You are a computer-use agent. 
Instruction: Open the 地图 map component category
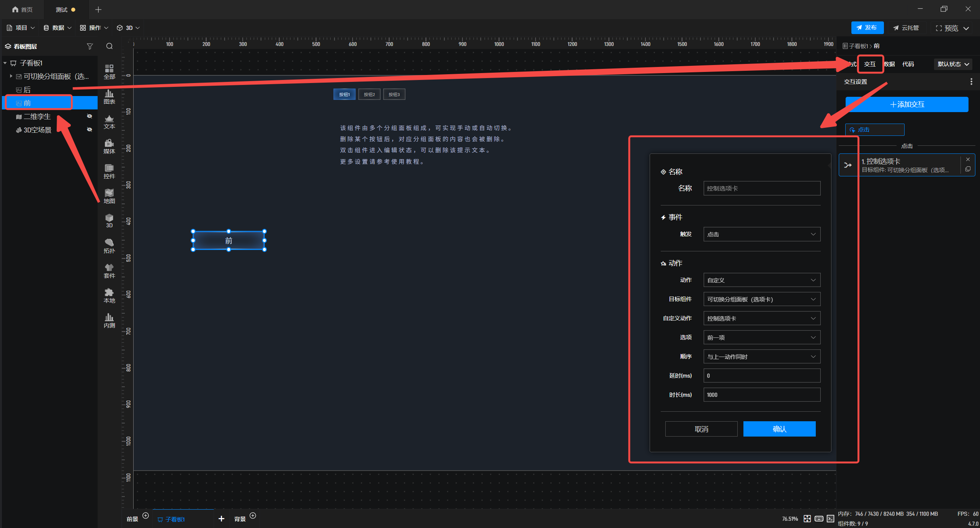tap(109, 196)
